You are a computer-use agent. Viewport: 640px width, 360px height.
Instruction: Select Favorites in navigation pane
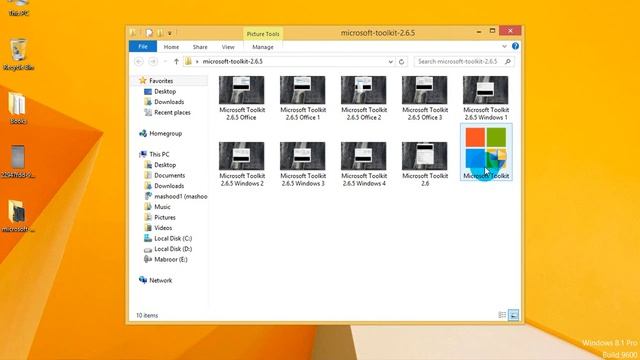(x=161, y=81)
